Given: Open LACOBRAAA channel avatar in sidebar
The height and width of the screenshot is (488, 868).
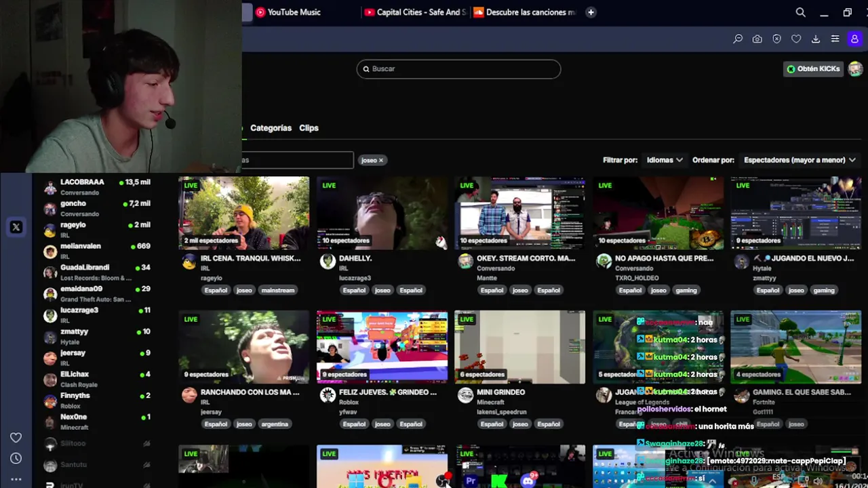Looking at the screenshot, I should coord(50,187).
